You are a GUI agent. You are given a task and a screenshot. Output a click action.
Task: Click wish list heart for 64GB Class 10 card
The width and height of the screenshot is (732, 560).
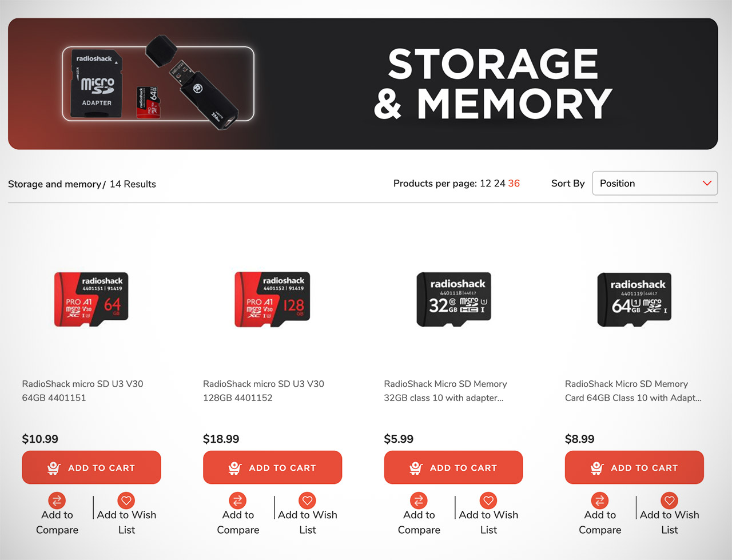(x=670, y=501)
